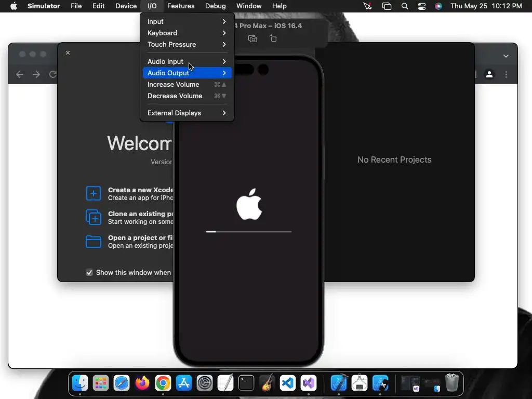
Task: Launch Firefox from the dock
Action: click(142, 383)
